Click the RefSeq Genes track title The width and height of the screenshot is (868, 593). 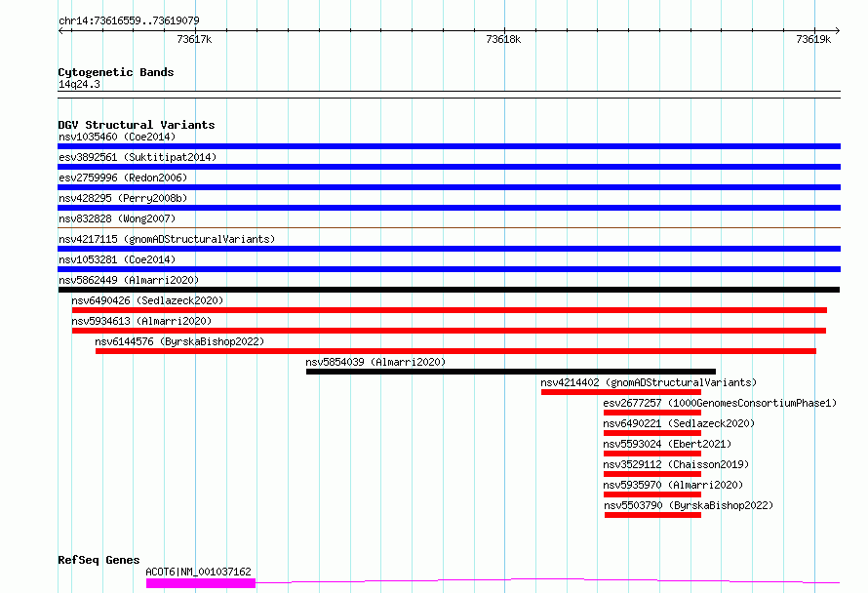pos(99,560)
